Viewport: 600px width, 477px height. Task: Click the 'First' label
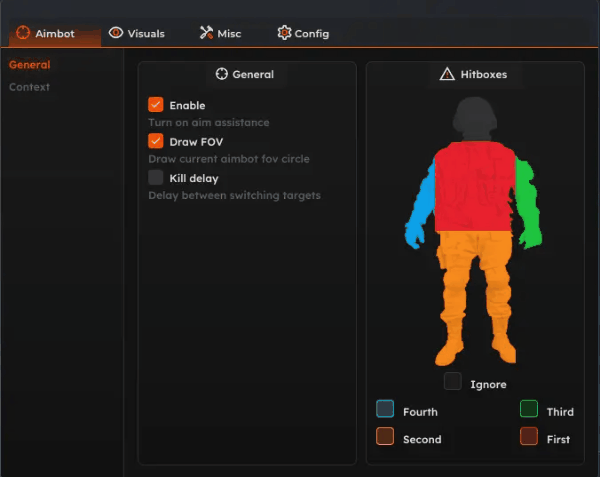[558, 440]
